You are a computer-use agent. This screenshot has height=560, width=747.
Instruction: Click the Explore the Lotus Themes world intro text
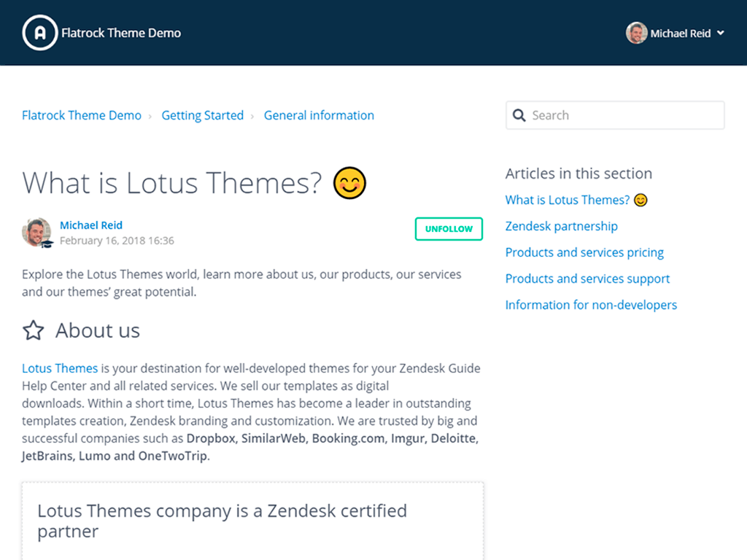pyautogui.click(x=241, y=283)
